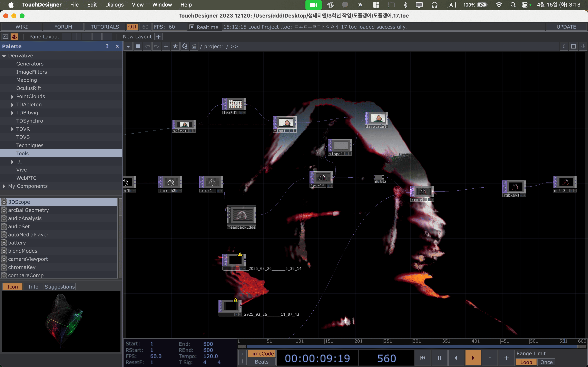Screen dimensions: 588x367
Task: Select the feedbackEdge node
Action: point(242,215)
